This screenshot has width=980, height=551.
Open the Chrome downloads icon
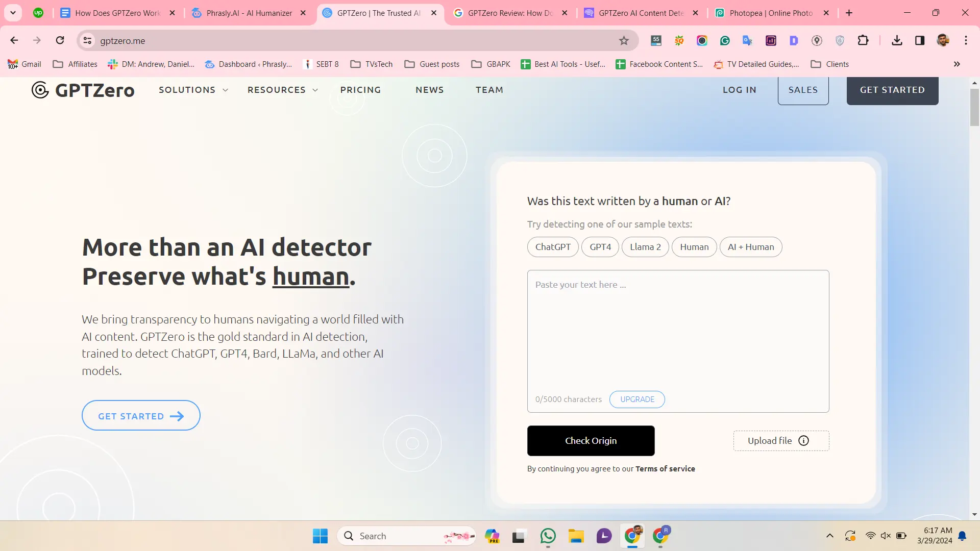coord(897,40)
